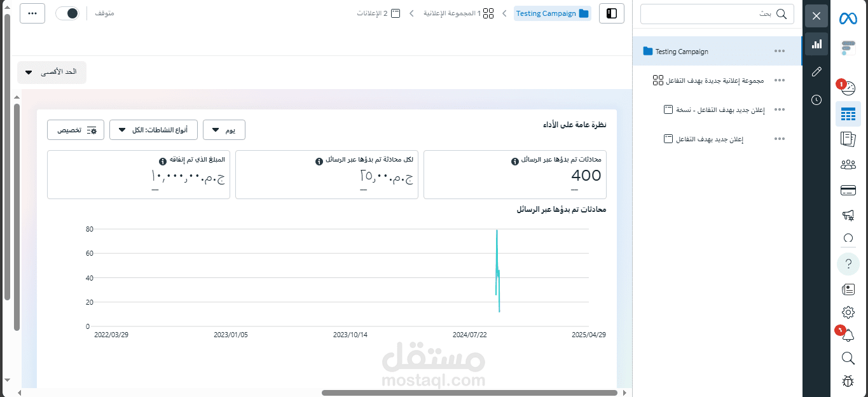Open the Meta logo home icon
The width and height of the screenshot is (868, 397).
[x=848, y=18]
